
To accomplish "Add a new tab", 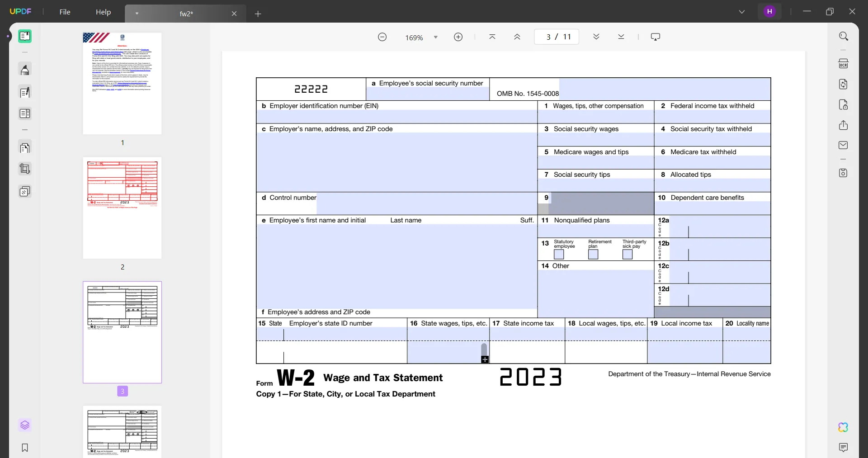I will (258, 14).
